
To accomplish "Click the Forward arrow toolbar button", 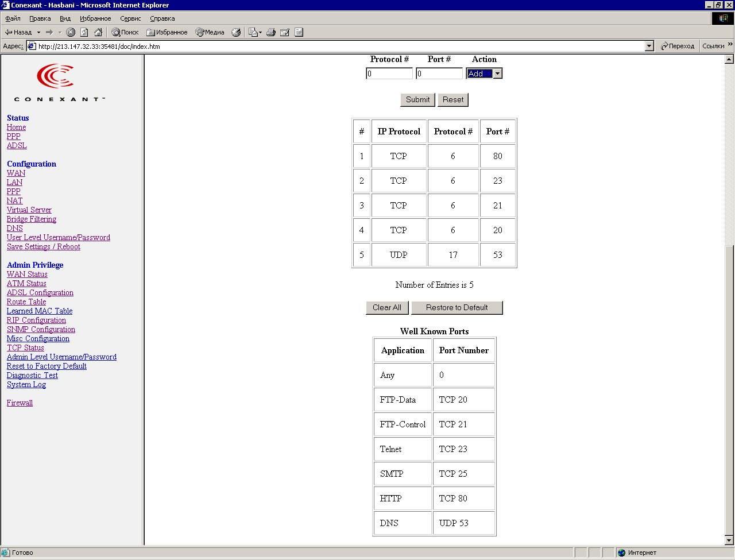I will [49, 32].
